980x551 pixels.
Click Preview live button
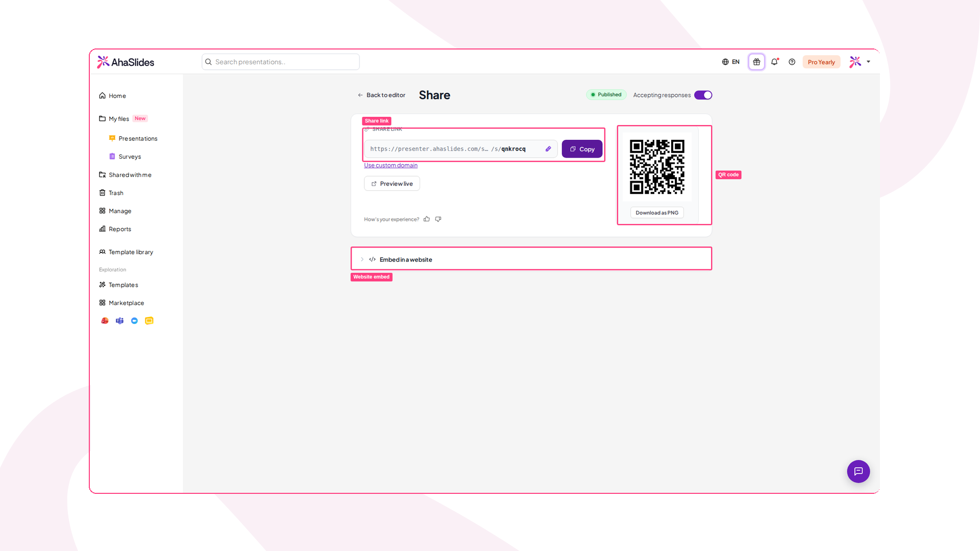392,184
